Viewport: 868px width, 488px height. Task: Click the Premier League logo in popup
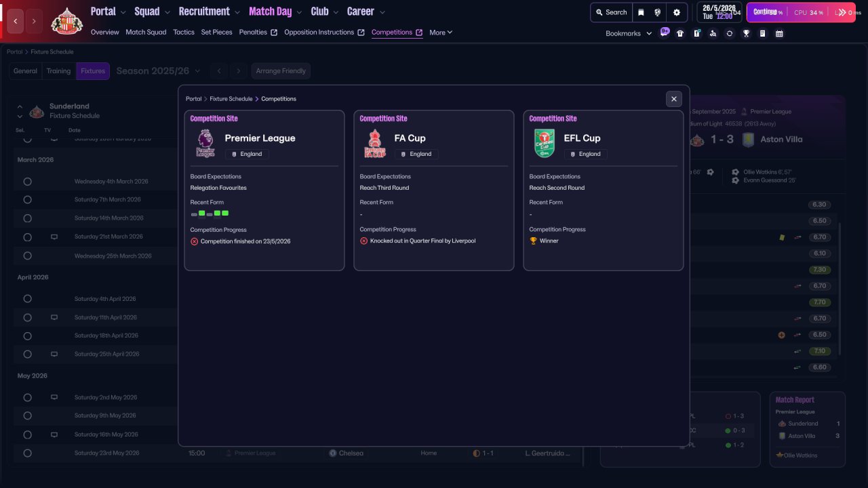(x=205, y=143)
